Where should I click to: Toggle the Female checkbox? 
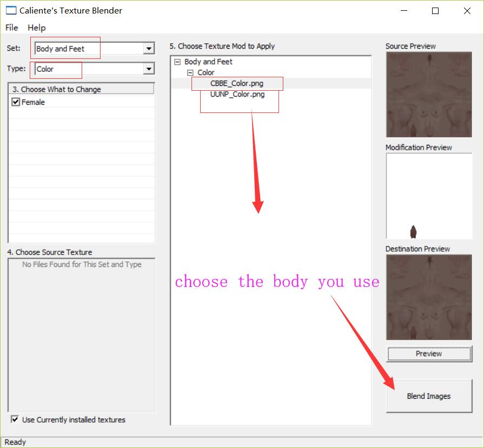tap(16, 102)
